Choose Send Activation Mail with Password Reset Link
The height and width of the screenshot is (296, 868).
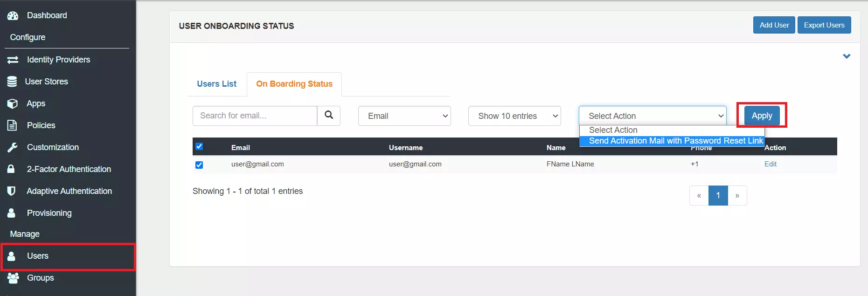tap(672, 141)
